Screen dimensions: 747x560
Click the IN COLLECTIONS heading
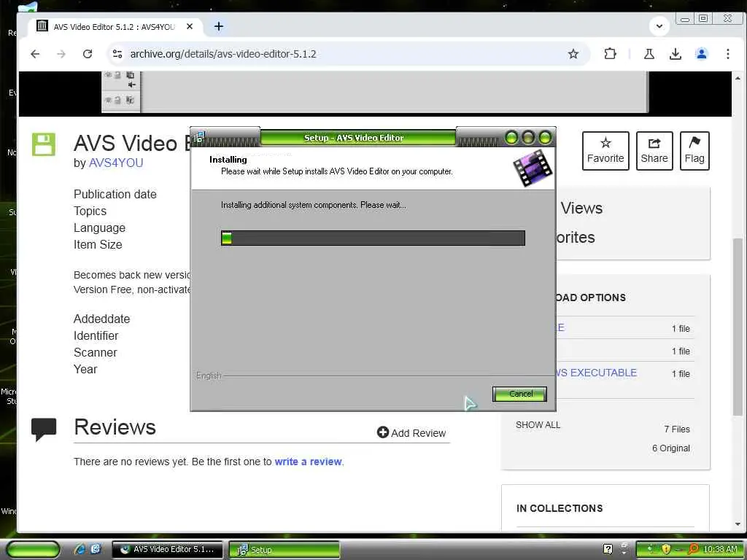pos(560,508)
